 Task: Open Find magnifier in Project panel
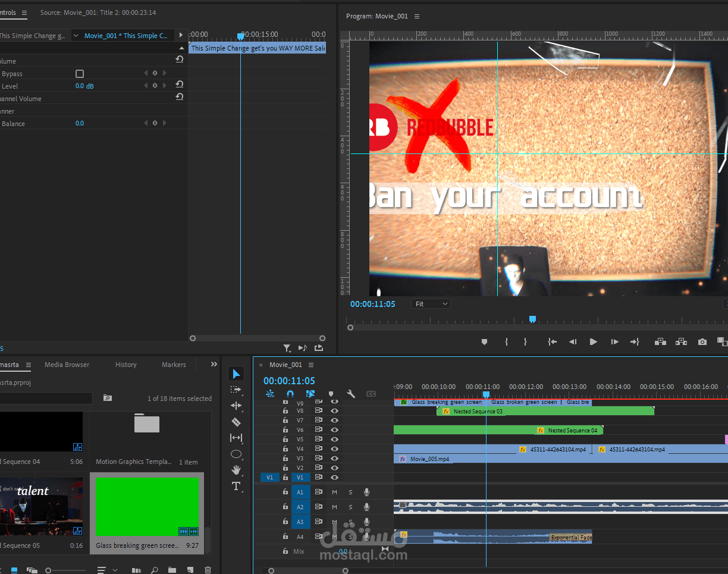click(x=155, y=570)
